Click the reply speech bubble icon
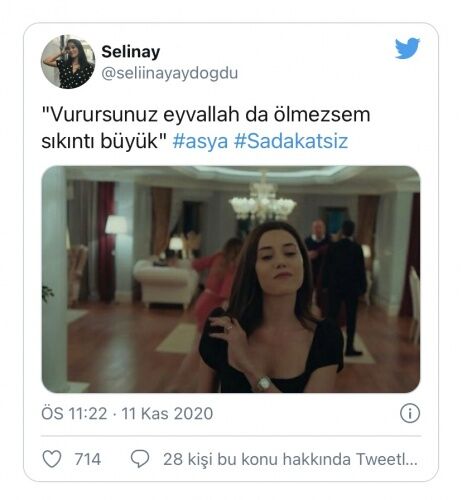 (140, 459)
